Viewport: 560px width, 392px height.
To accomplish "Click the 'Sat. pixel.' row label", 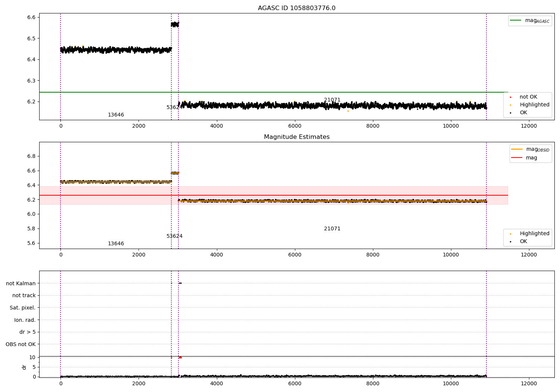I will click(22, 308).
